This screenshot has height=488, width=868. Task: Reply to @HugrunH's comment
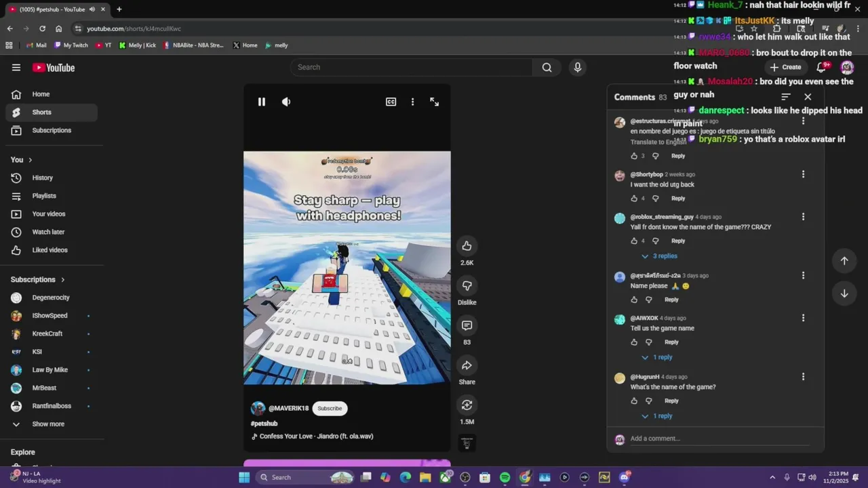click(671, 401)
